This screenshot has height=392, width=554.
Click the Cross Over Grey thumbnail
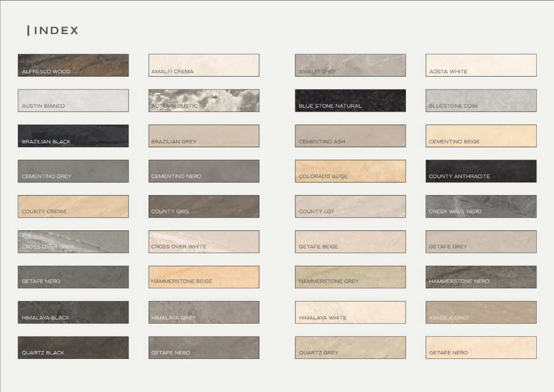click(73, 241)
